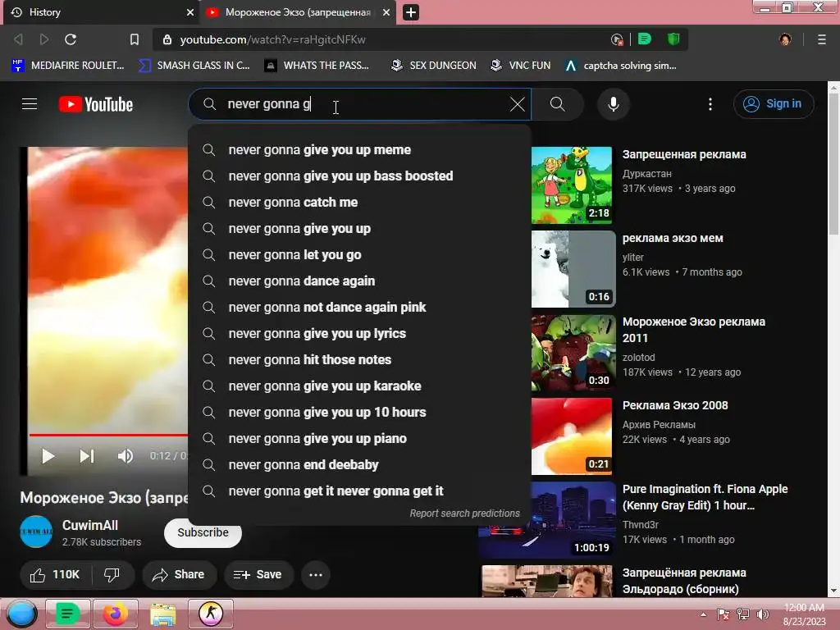The height and width of the screenshot is (630, 840).
Task: Open 'Мороженое Экзо реклама 2011' thumbnail
Action: coord(573,353)
